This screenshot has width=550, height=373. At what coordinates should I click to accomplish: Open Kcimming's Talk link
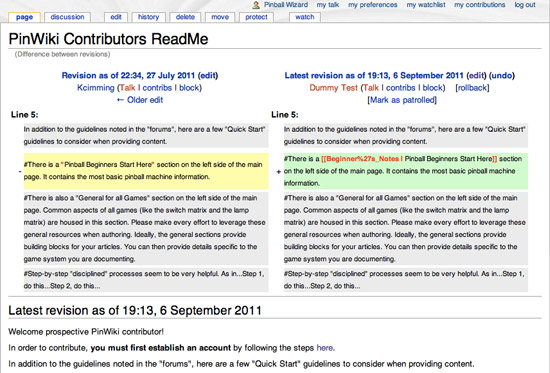[x=127, y=88]
